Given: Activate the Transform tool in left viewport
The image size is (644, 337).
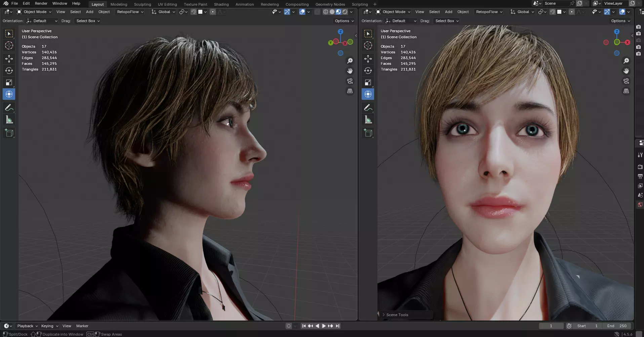Looking at the screenshot, I should pyautogui.click(x=9, y=94).
